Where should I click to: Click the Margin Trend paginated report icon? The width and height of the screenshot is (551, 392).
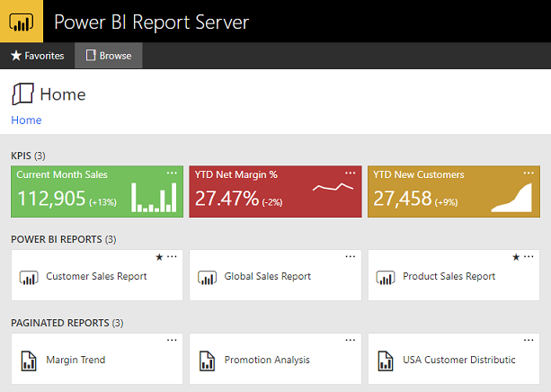click(x=29, y=361)
